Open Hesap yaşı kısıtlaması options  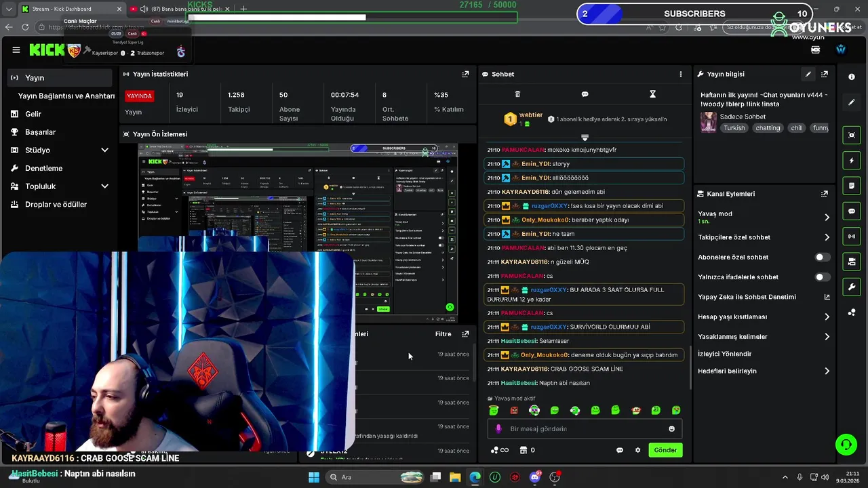click(x=764, y=317)
